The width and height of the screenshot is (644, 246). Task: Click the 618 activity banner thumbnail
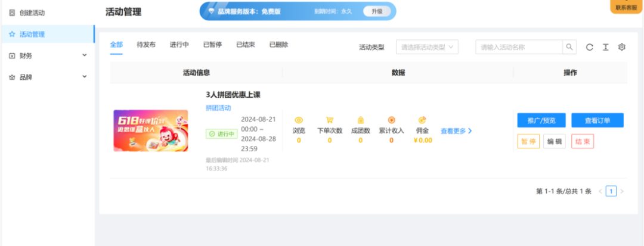point(151,130)
